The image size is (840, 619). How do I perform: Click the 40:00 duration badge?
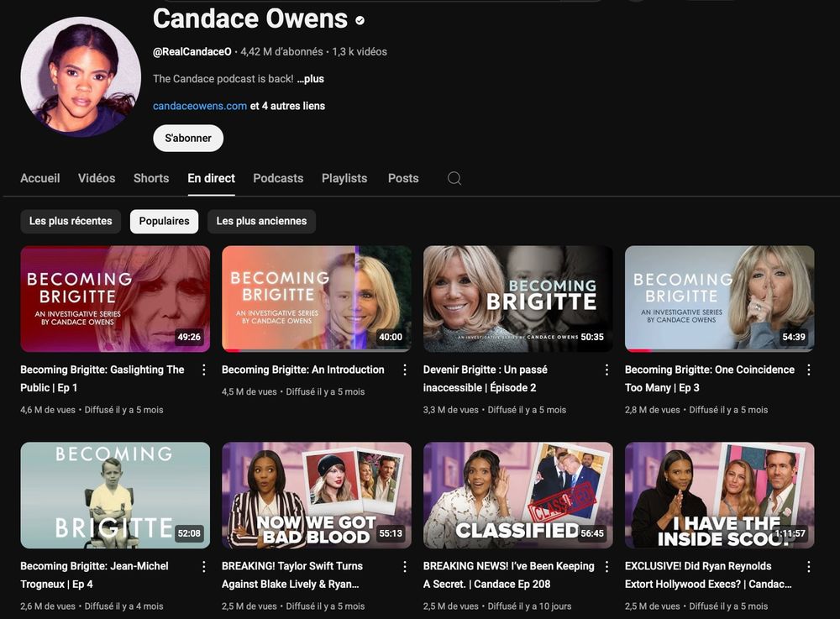pyautogui.click(x=391, y=337)
